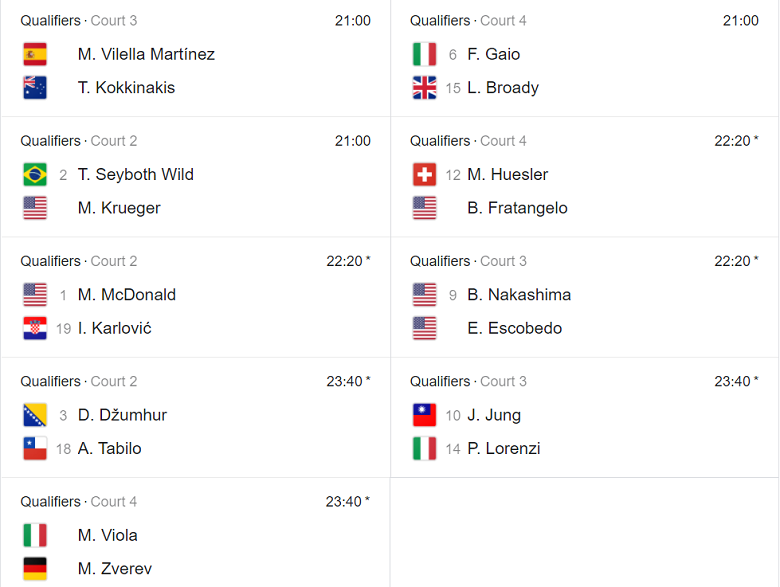Click the Australia flag next to T. Kokkinakis
Screen dimensions: 780x587
35,88
